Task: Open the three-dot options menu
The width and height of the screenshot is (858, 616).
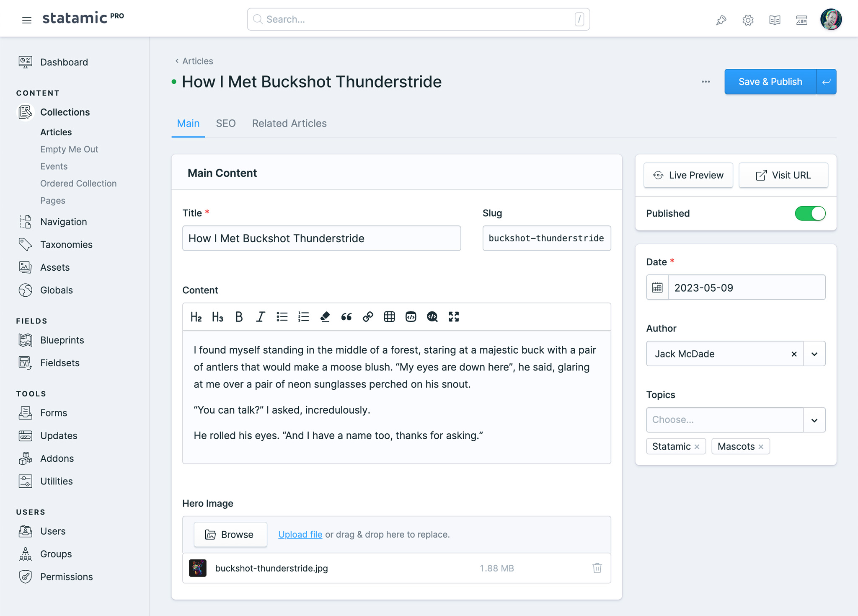Action: [706, 81]
